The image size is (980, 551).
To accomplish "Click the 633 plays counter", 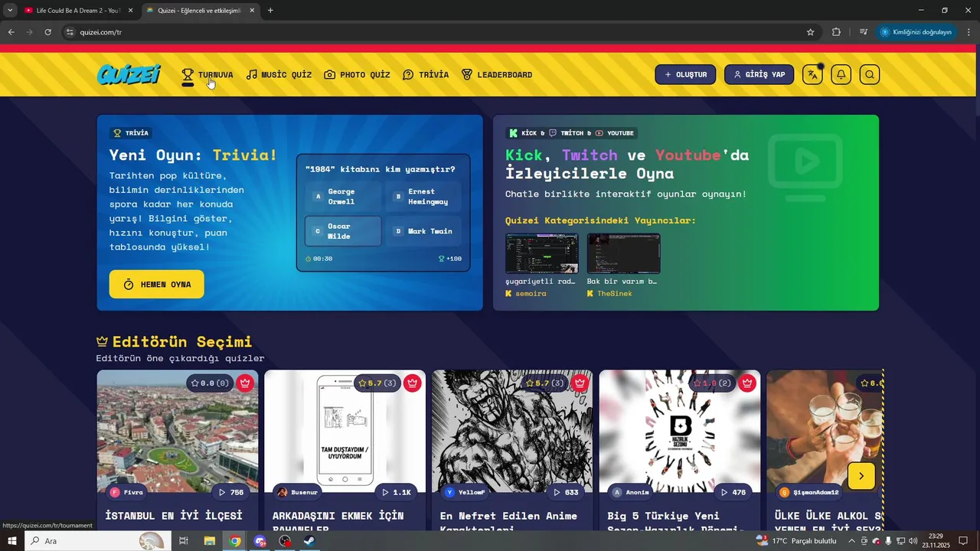I will [x=565, y=492].
